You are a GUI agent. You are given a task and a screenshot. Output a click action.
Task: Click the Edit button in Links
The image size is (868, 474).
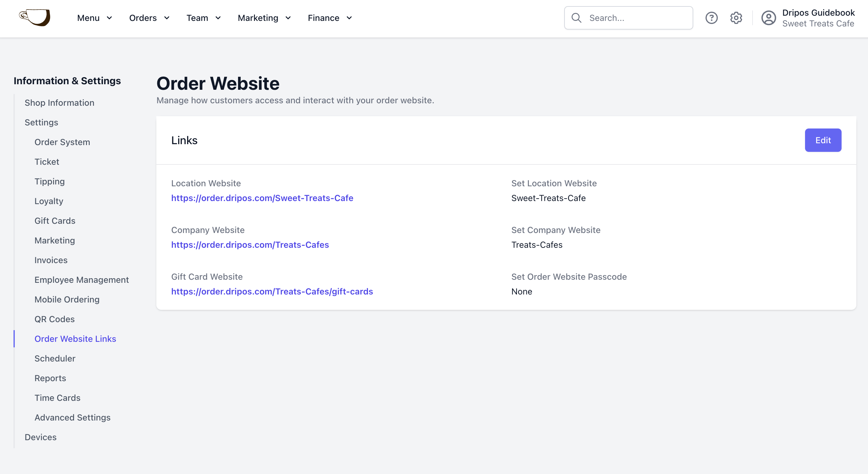(x=823, y=140)
